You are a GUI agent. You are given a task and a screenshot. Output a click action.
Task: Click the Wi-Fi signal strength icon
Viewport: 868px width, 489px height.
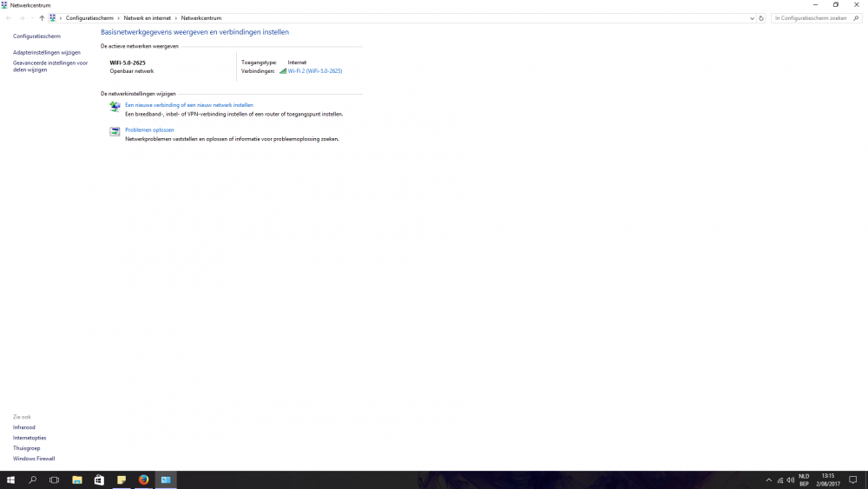pyautogui.click(x=283, y=71)
